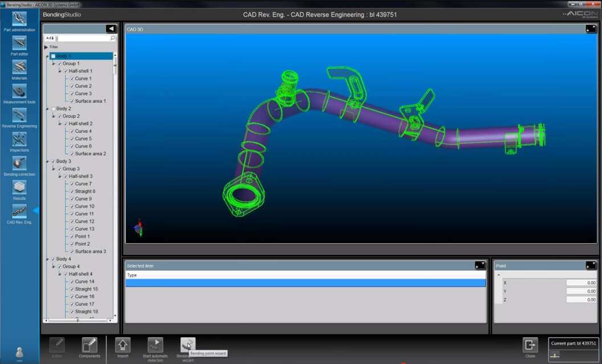This screenshot has width=602, height=364.
Task: Select Straight 8 in the tree
Action: (85, 191)
